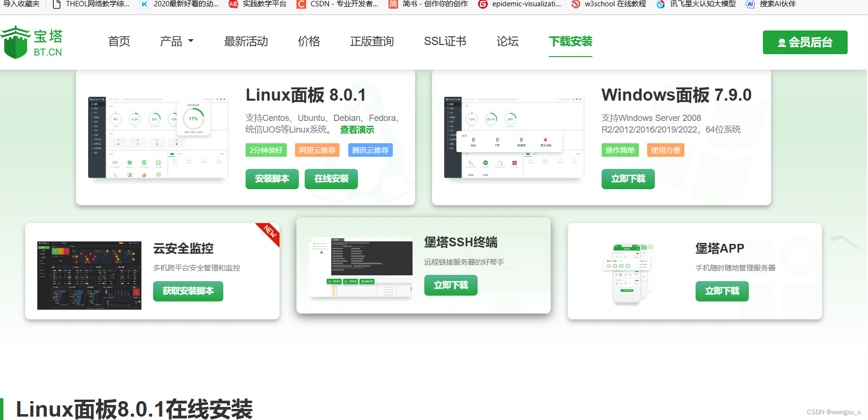Click the 使用方便 tag
This screenshot has height=420, width=868.
tap(666, 150)
